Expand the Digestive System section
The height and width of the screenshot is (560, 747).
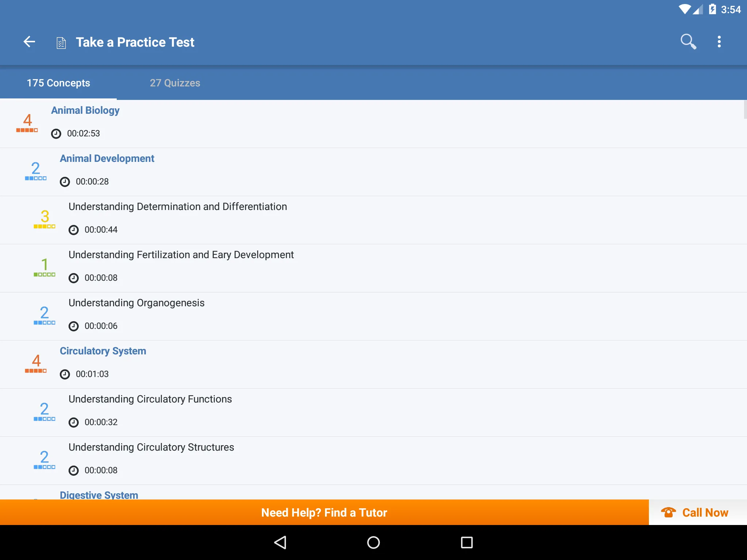click(99, 494)
